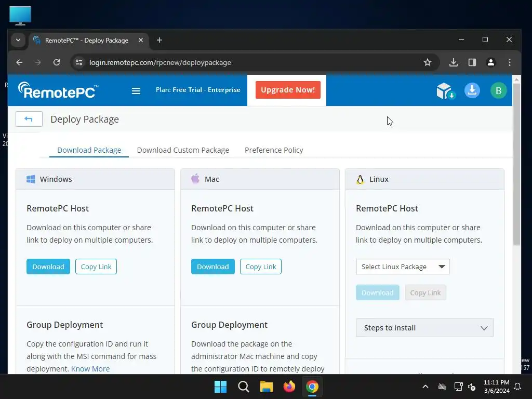Reload the page
This screenshot has height=399, width=532.
coord(57,62)
